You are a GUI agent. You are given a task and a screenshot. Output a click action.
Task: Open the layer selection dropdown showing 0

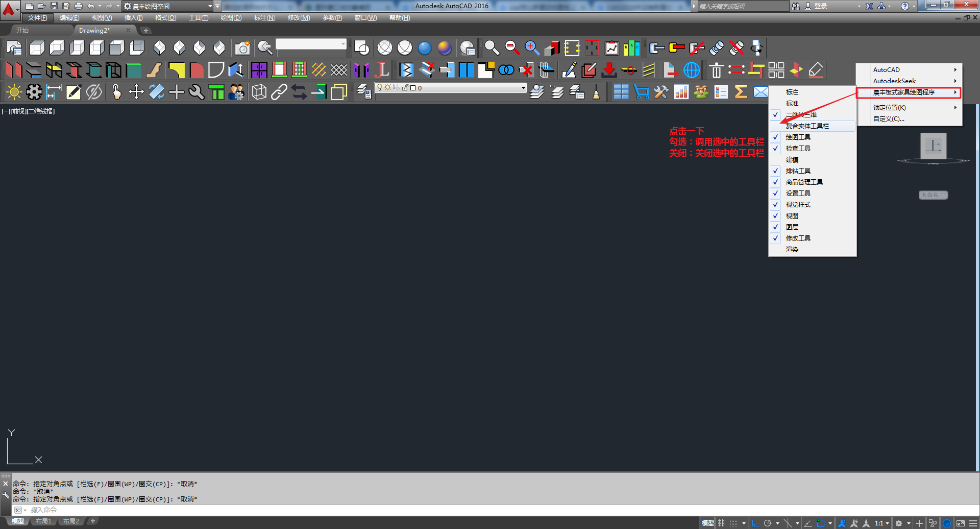tap(451, 88)
